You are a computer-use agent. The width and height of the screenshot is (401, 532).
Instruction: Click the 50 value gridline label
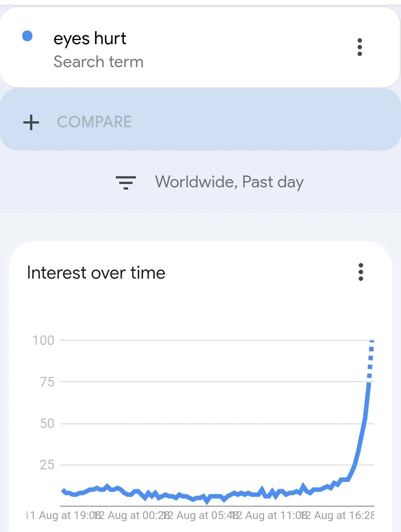click(47, 424)
